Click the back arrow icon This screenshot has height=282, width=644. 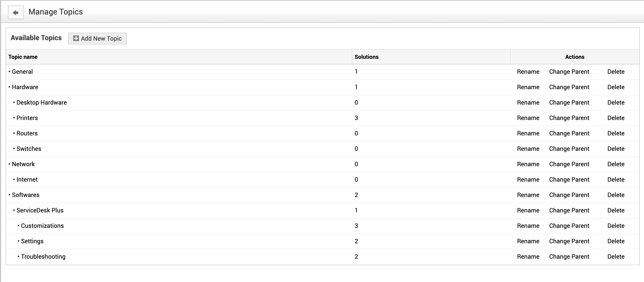pyautogui.click(x=16, y=13)
